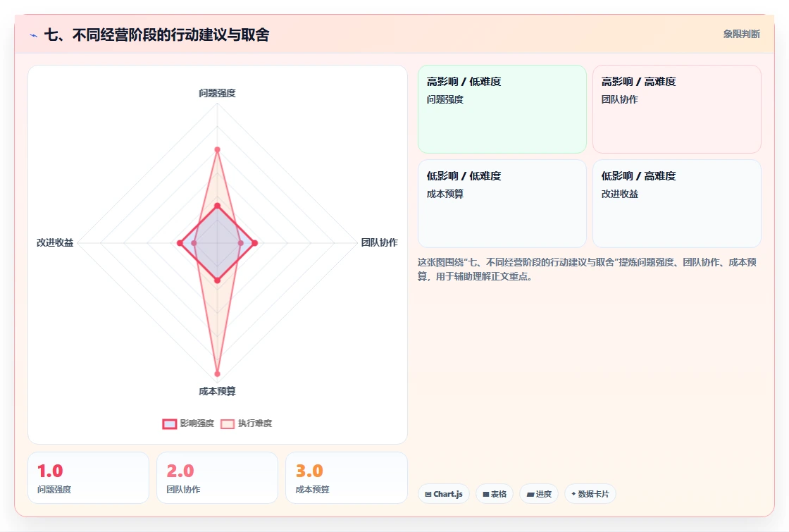The width and height of the screenshot is (789, 532).
Task: Click the 2.0 团队协作 stat card
Action: [x=218, y=478]
